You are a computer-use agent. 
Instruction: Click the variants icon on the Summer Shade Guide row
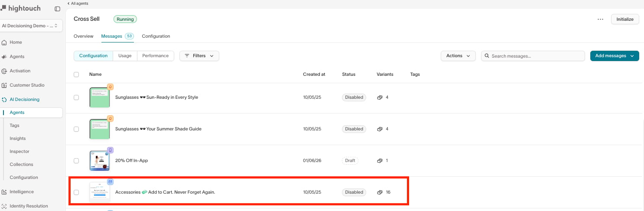[380, 129]
